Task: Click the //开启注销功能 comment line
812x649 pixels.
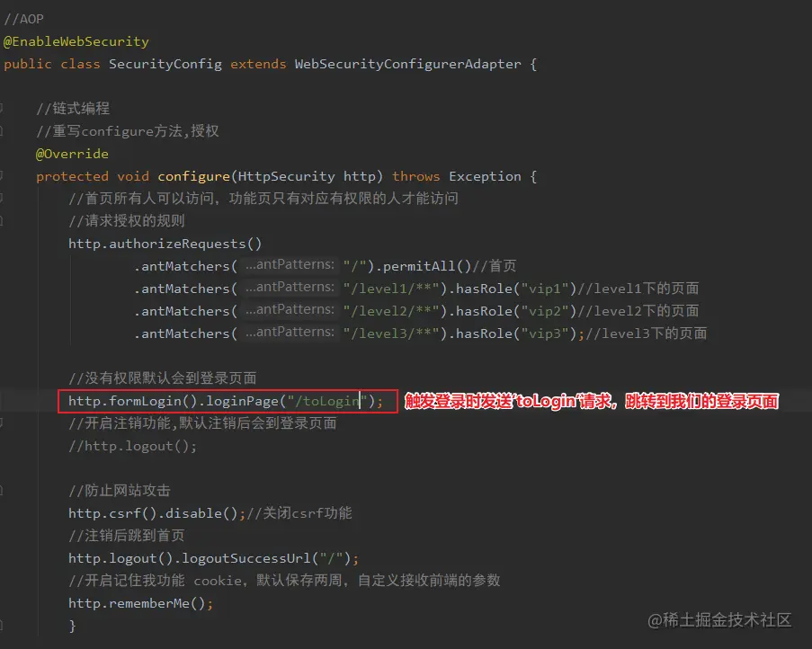Action: point(202,423)
